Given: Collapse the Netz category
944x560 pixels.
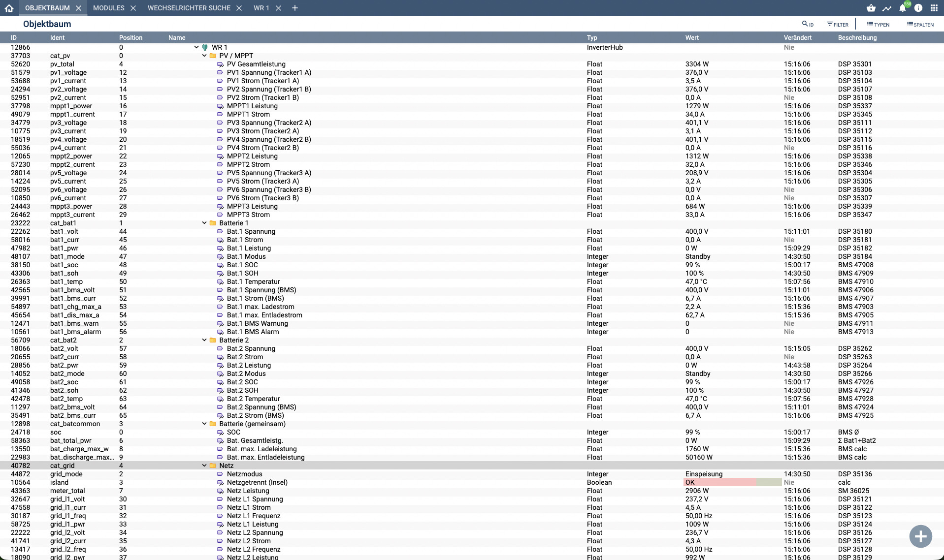Looking at the screenshot, I should [x=204, y=466].
